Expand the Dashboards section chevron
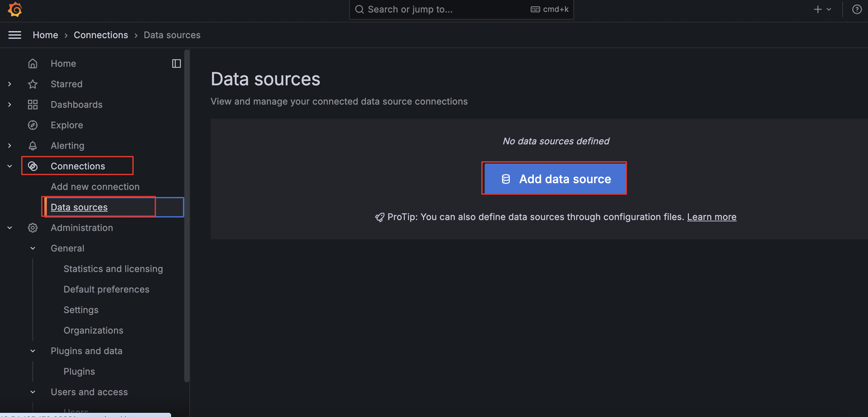The image size is (868, 417). [10, 105]
